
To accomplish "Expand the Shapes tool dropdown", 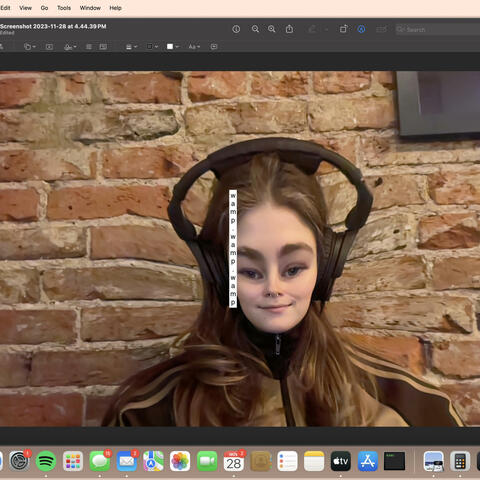I will [x=30, y=47].
